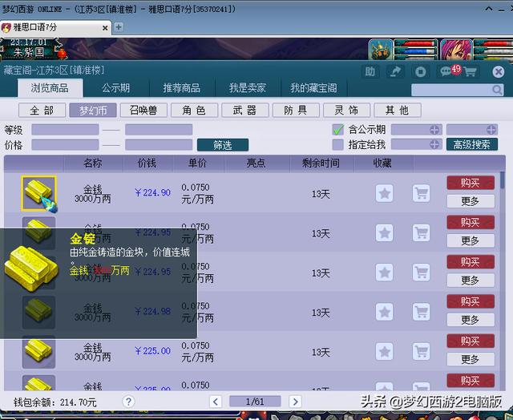Toggle the 含公示期 checkbox

338,130
